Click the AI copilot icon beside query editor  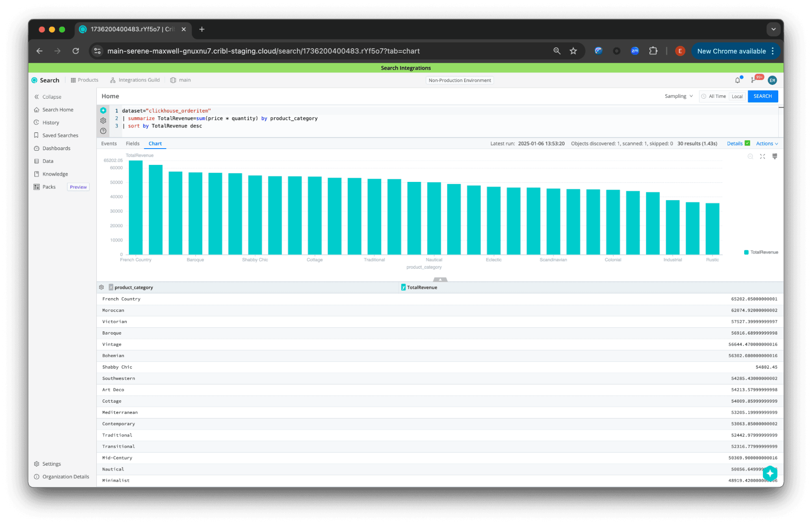(x=103, y=110)
